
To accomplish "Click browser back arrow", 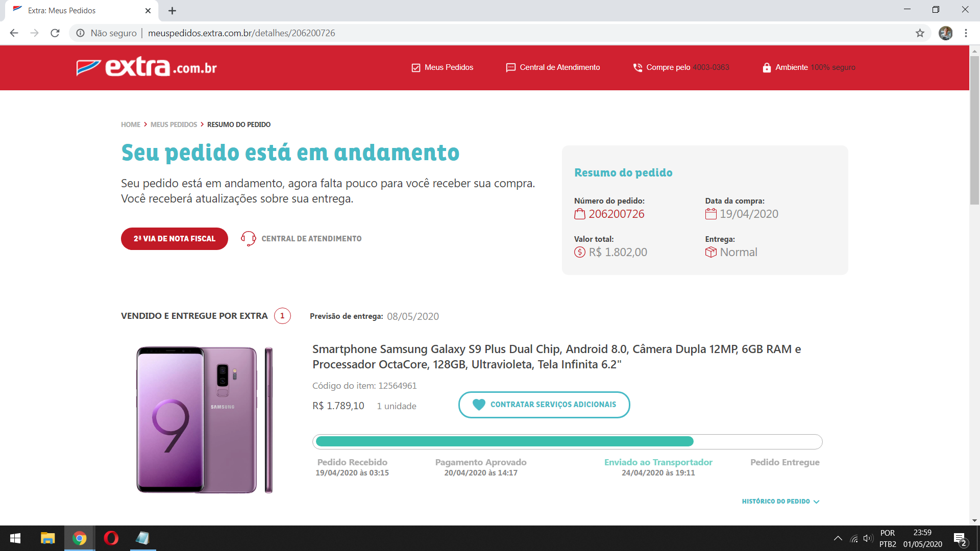I will [14, 33].
